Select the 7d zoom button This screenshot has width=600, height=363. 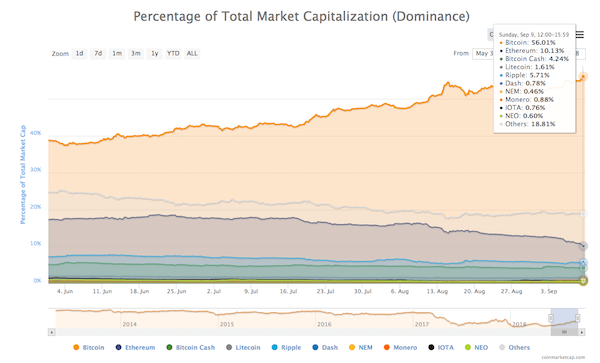(x=98, y=54)
